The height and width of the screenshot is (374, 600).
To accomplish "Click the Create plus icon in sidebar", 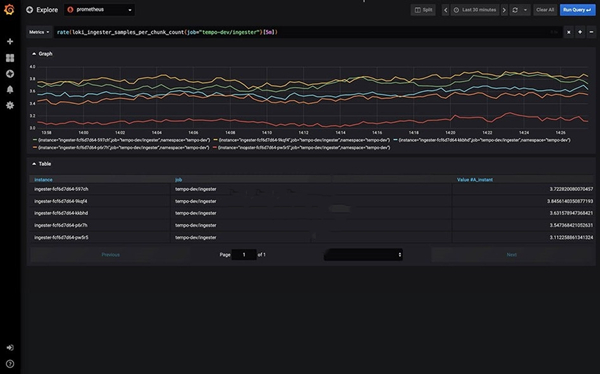I will [10, 41].
